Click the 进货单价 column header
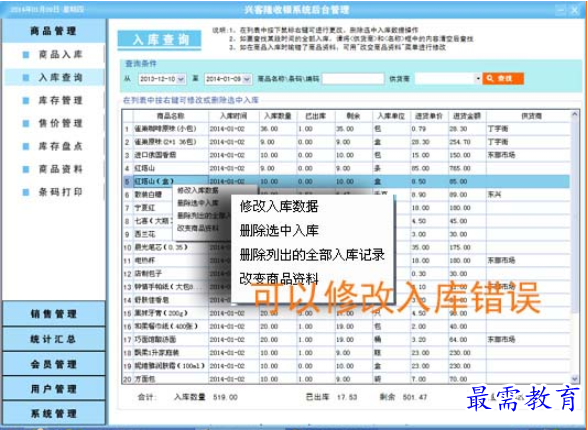This screenshot has height=430, width=588. pyautogui.click(x=429, y=116)
